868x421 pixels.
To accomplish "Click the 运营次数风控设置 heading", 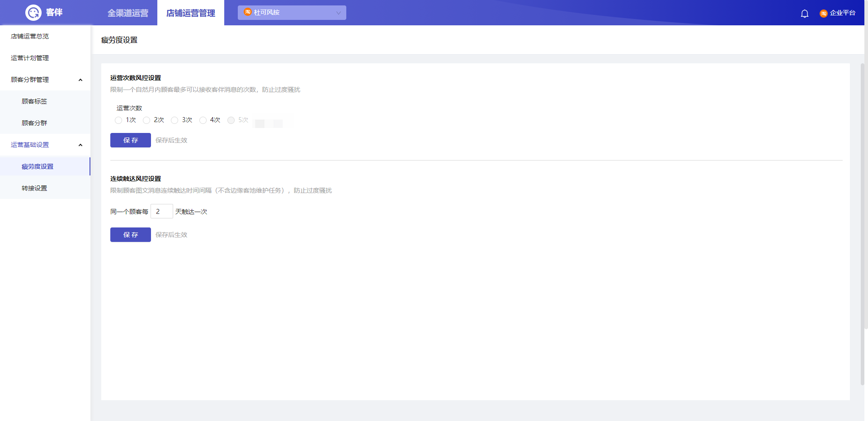I will tap(136, 78).
